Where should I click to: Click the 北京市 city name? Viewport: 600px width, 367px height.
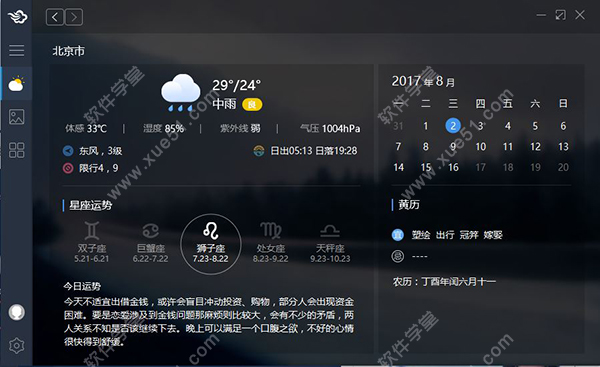coord(68,51)
